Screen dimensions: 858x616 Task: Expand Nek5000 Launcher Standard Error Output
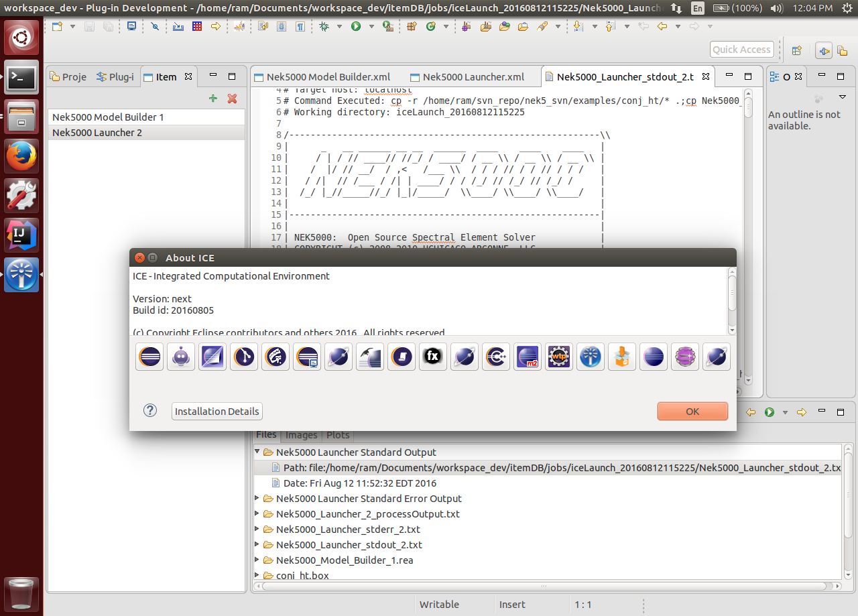tap(257, 499)
